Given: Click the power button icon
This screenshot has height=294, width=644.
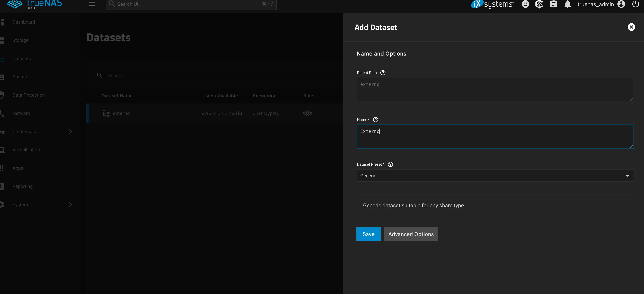Looking at the screenshot, I should coord(635,4).
